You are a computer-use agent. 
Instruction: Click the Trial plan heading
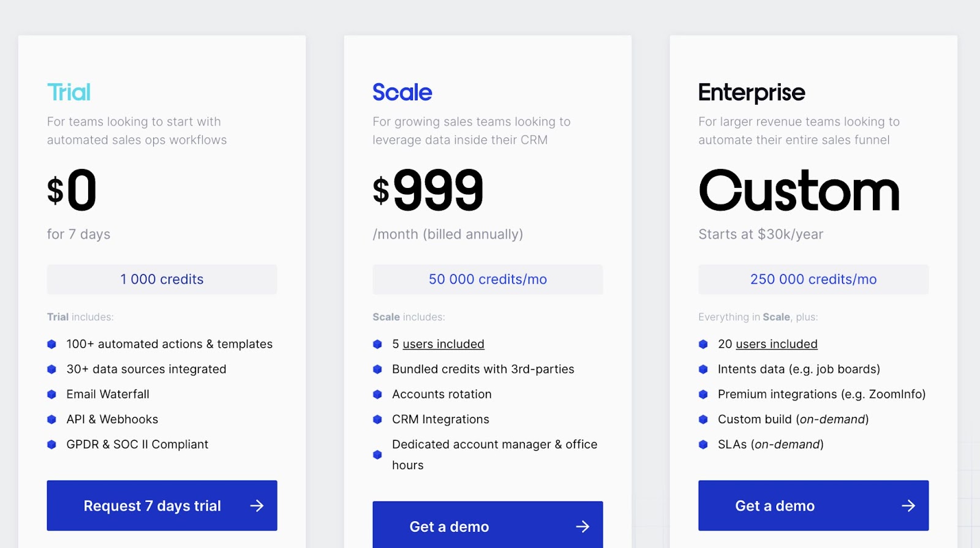[x=69, y=92]
